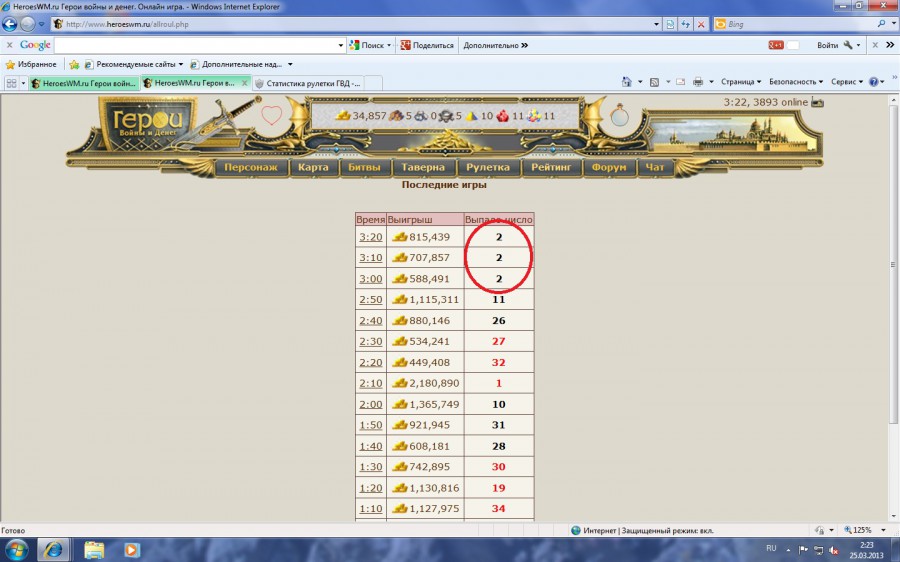Open Windows Media Player from taskbar
The height and width of the screenshot is (562, 900).
131,549
